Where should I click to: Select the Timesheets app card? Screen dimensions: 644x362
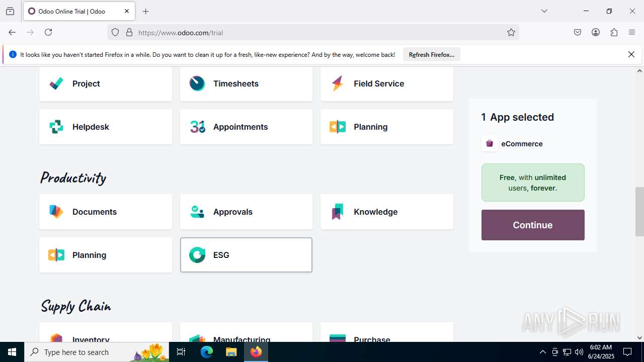(x=246, y=83)
